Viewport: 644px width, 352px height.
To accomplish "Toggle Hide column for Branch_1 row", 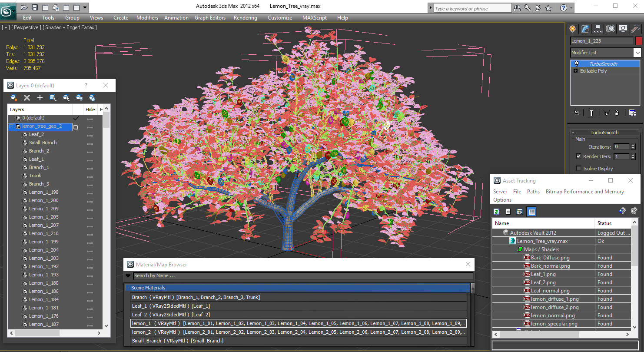I will pos(90,168).
